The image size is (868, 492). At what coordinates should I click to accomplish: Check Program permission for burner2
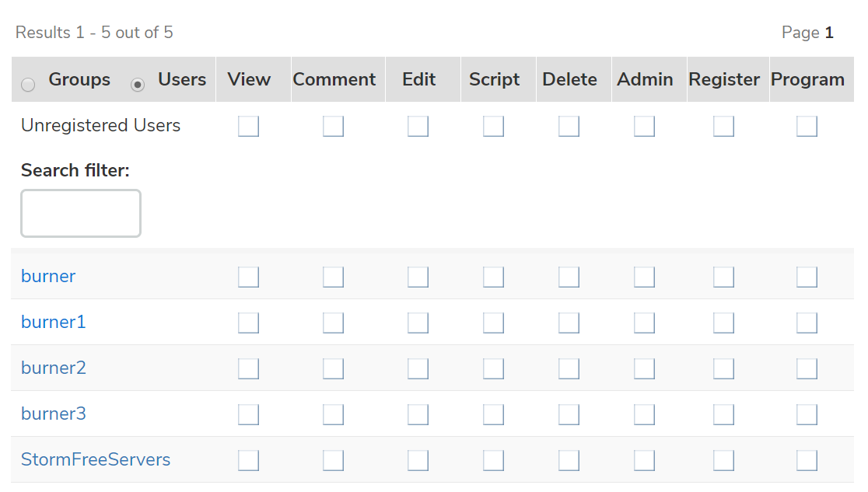tap(807, 368)
